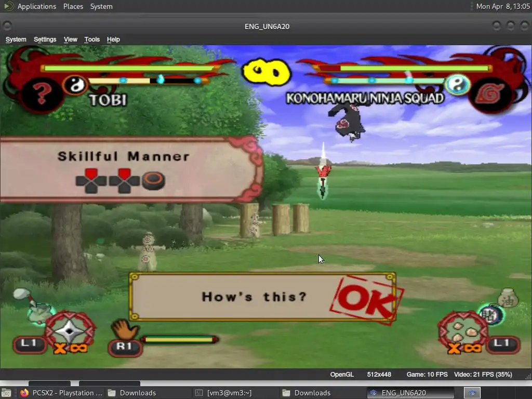The width and height of the screenshot is (532, 399).
Task: Switch to the [vm3@vm3:~] terminal taskbar item
Action: [224, 393]
